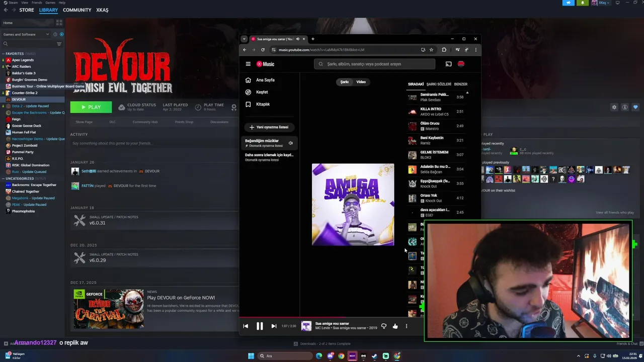Screen dimensions: 644x362
Task: Open the Friends menu in Steam
Action: (x=37, y=3)
